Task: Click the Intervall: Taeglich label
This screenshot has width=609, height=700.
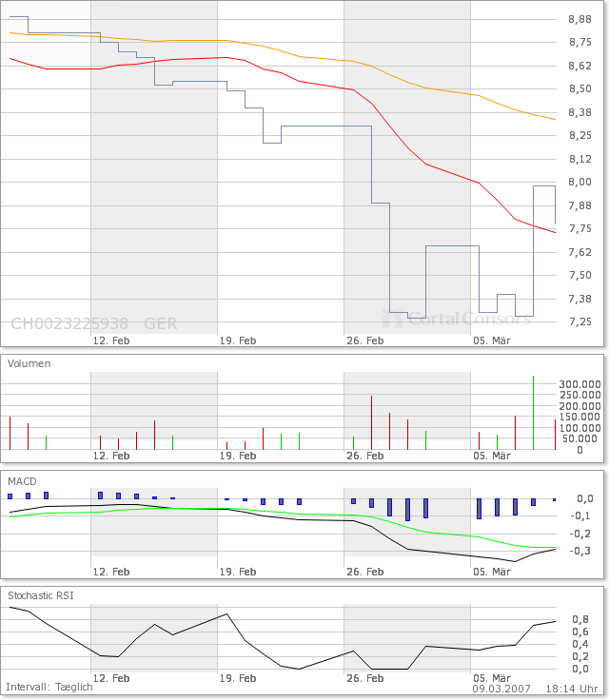Action: coord(49,687)
